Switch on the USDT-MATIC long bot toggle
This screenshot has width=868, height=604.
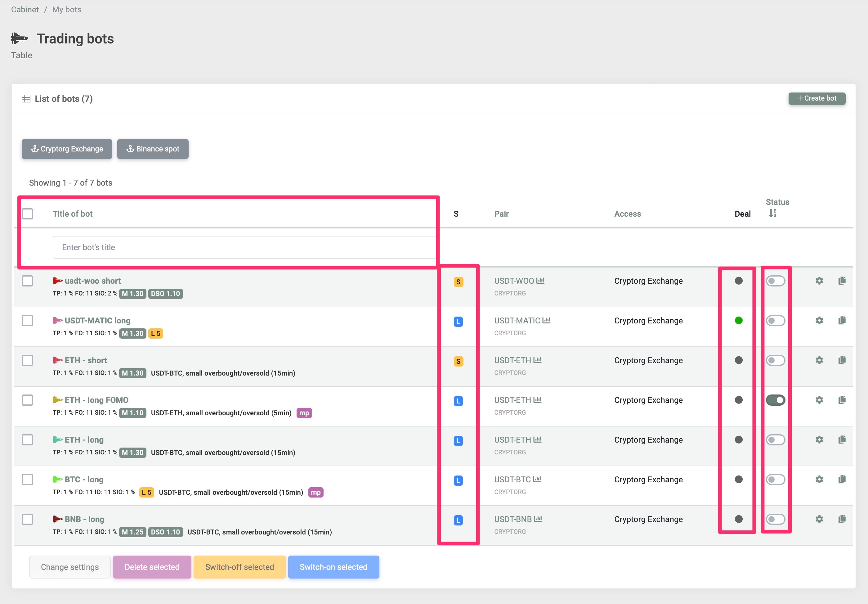[x=775, y=320]
